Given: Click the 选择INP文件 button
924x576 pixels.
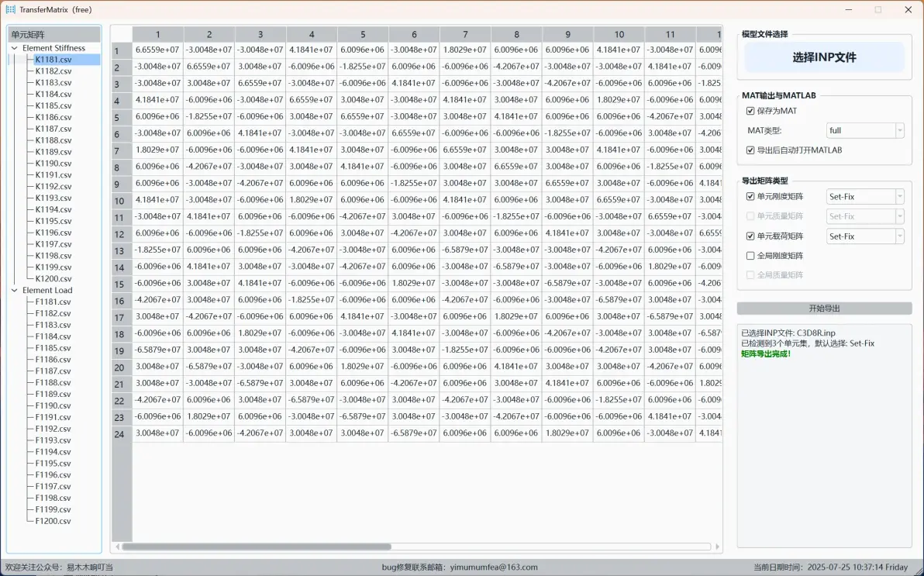Looking at the screenshot, I should point(824,57).
